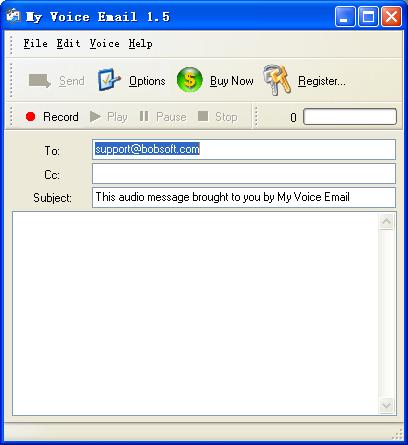Click the red Record circle icon
The width and height of the screenshot is (408, 445).
31,117
